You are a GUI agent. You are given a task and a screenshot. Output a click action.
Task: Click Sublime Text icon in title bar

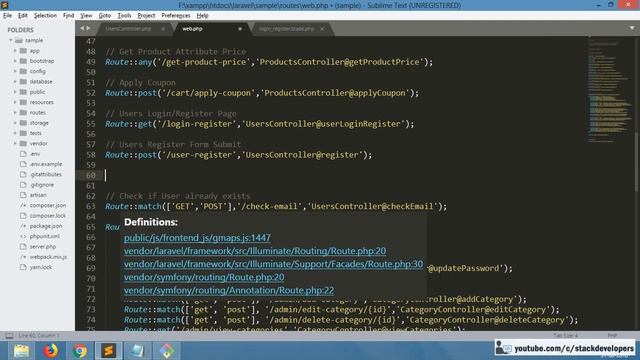[x=5, y=5]
